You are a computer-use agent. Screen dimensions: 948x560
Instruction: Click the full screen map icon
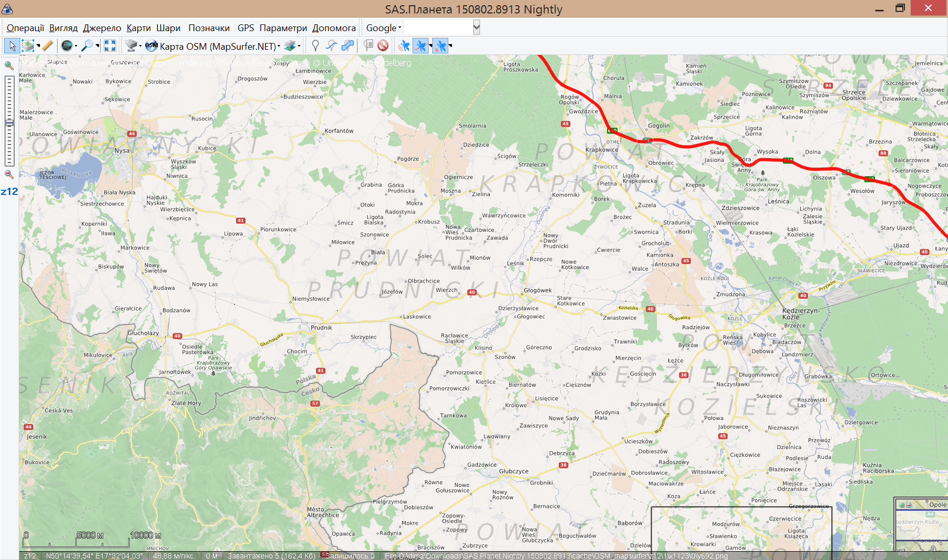(x=109, y=46)
